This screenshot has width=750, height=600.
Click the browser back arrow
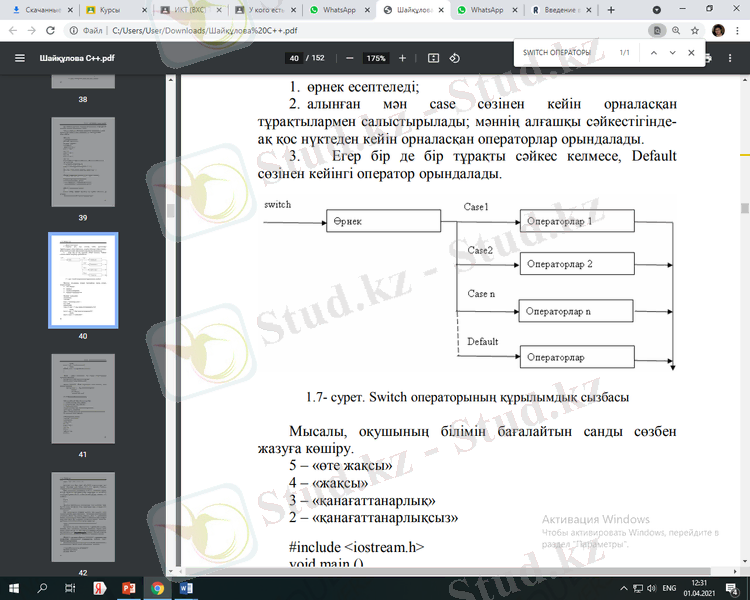coord(13,31)
